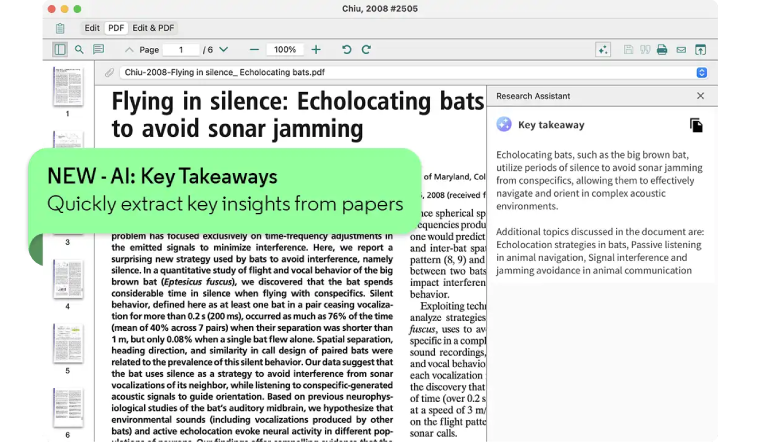Image resolution: width=760 pixels, height=442 pixels.
Task: Zoom in with the plus button
Action: coord(316,49)
